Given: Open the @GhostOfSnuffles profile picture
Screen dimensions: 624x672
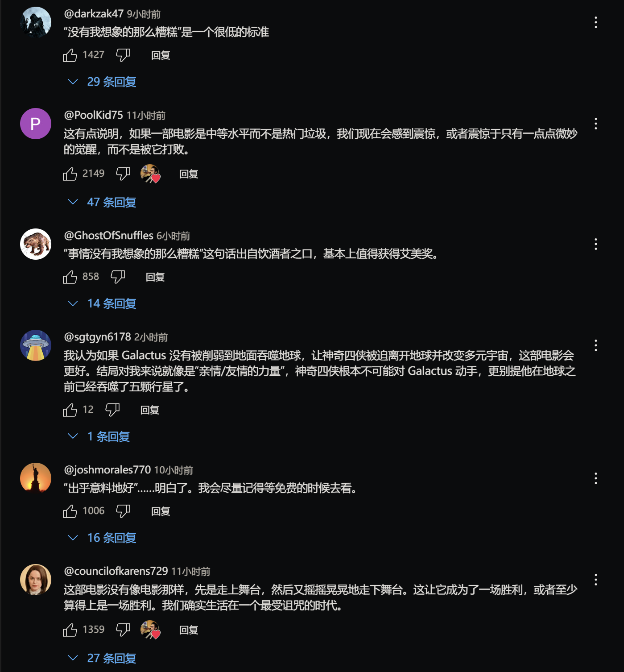Looking at the screenshot, I should coord(36,244).
